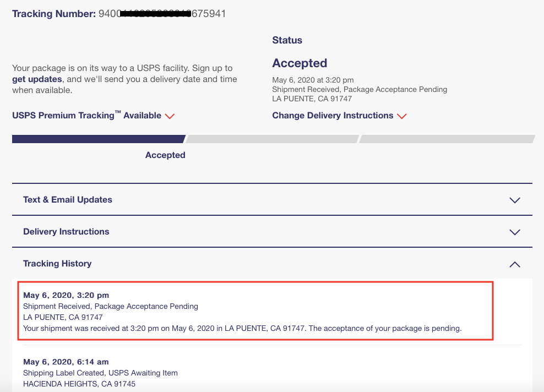Screen dimensions: 544x392
Task: Select the May 6, 2020, 6:14 am history entry
Action: pos(66,362)
